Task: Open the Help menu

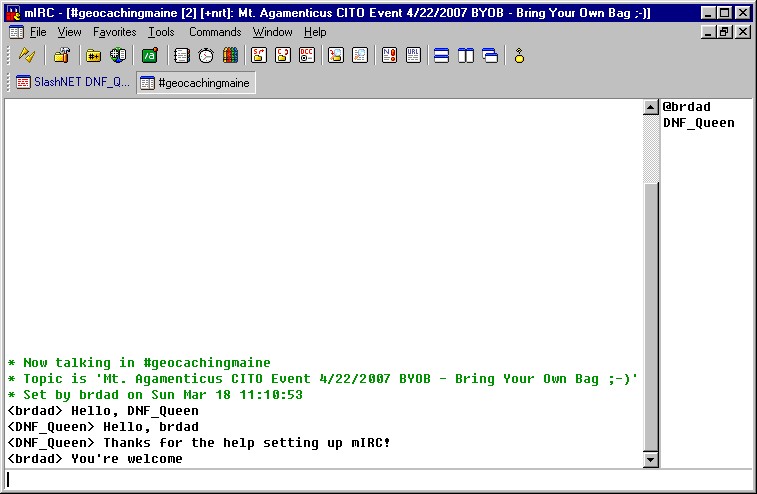Action: pos(315,32)
